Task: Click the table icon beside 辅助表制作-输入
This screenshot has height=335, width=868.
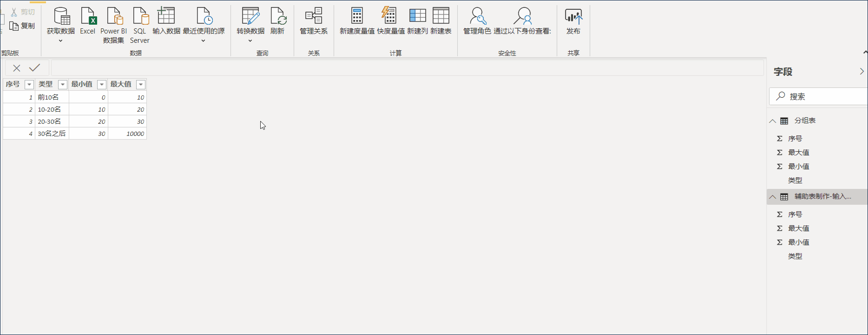Action: coord(784,197)
